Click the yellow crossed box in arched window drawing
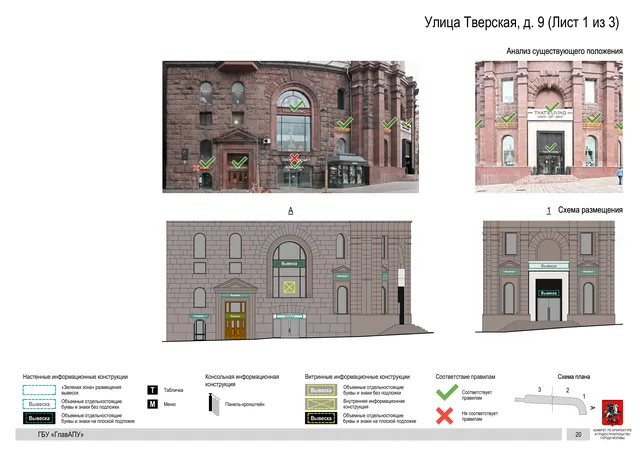 (x=289, y=288)
